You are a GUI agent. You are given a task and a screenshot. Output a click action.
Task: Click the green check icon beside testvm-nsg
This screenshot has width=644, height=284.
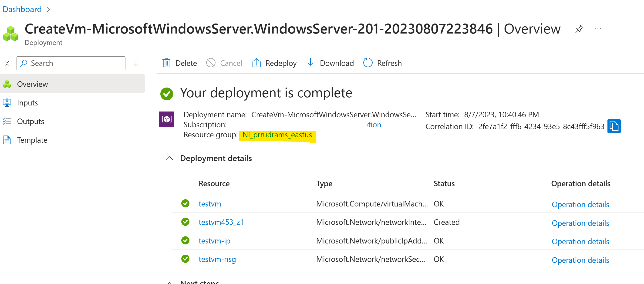tap(185, 259)
